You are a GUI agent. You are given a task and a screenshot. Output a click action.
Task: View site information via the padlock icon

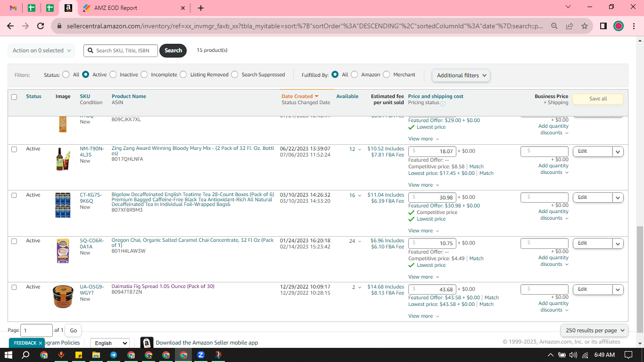pos(59,26)
